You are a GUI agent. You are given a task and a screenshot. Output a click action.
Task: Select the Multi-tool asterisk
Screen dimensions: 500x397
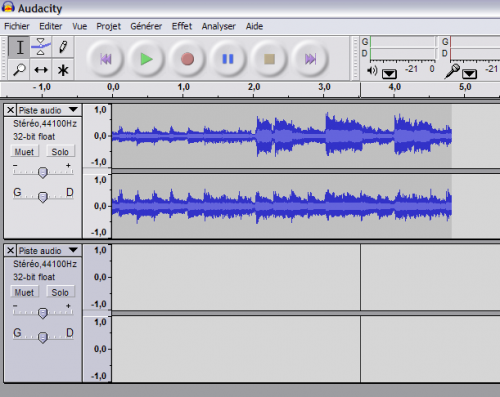[x=63, y=69]
